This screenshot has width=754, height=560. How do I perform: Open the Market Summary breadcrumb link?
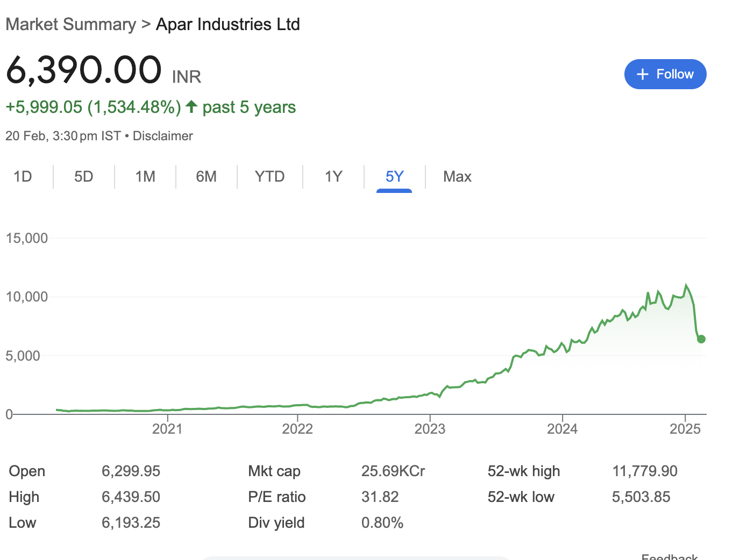click(x=71, y=24)
